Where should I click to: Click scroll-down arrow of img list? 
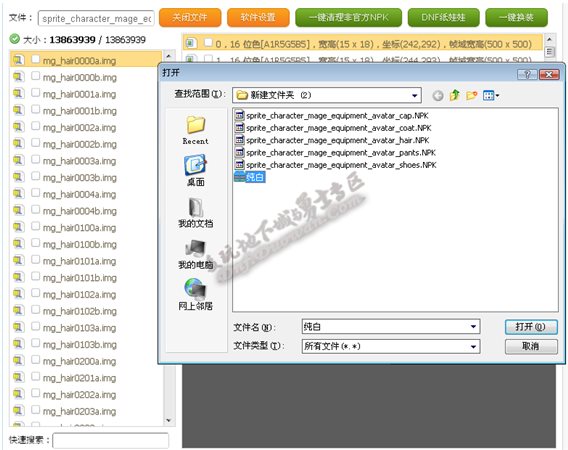click(168, 420)
